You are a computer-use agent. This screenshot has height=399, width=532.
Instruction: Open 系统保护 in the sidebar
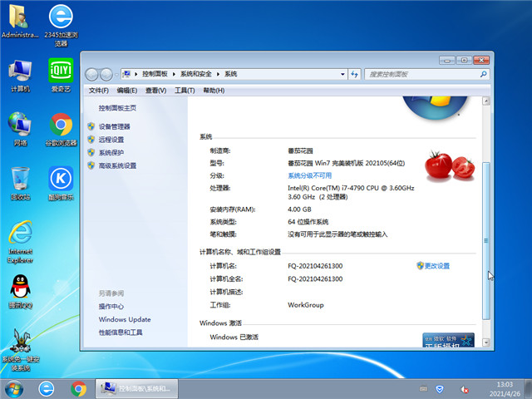click(x=111, y=153)
